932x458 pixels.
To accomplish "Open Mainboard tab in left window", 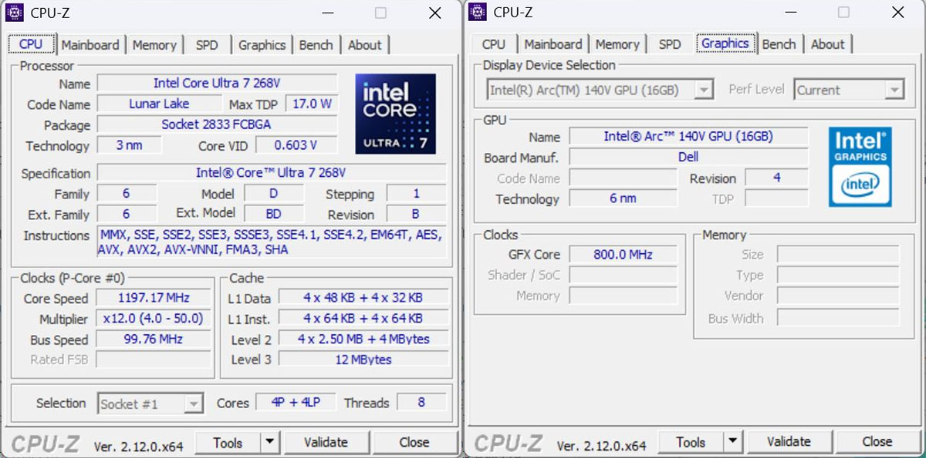I will 90,45.
